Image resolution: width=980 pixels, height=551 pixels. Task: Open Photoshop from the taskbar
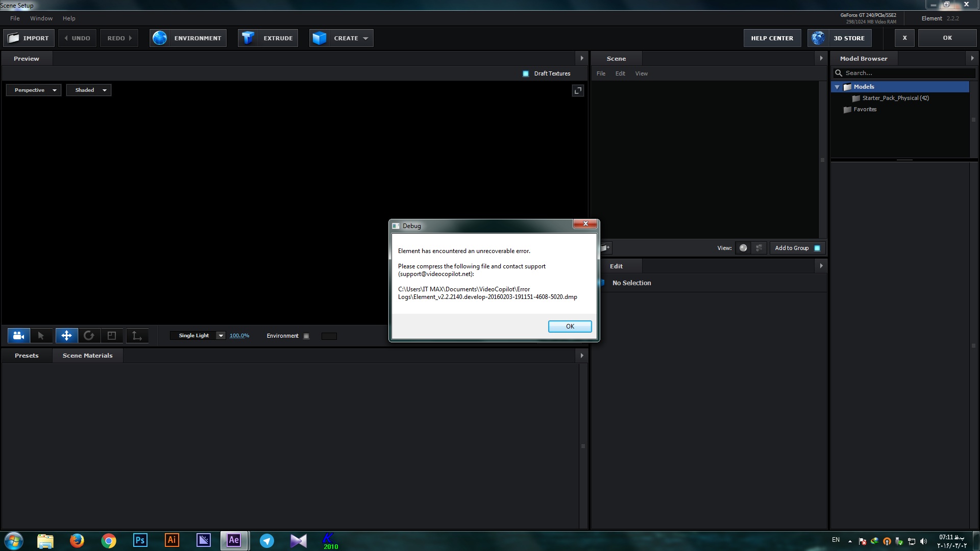[140, 540]
